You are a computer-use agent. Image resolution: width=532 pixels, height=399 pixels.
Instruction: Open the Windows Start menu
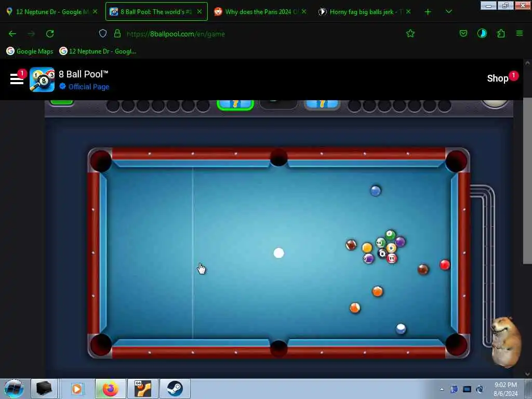coord(14,389)
